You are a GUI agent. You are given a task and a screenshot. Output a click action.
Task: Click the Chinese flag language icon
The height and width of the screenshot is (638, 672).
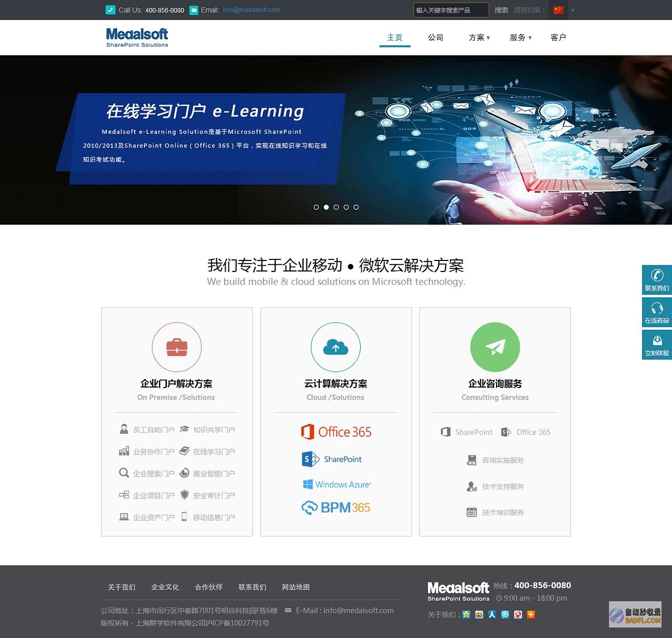(x=558, y=10)
